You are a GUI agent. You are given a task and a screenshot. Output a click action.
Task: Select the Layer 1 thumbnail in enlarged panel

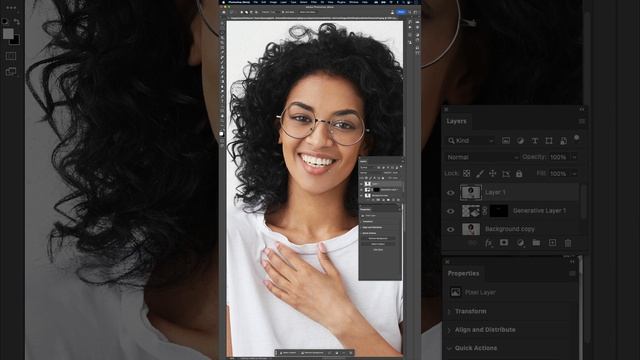click(x=471, y=192)
